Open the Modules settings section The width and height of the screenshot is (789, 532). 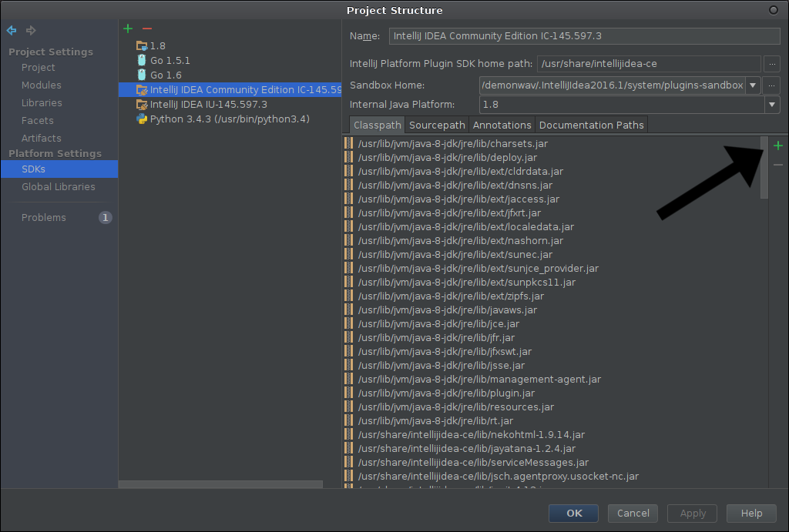point(42,85)
